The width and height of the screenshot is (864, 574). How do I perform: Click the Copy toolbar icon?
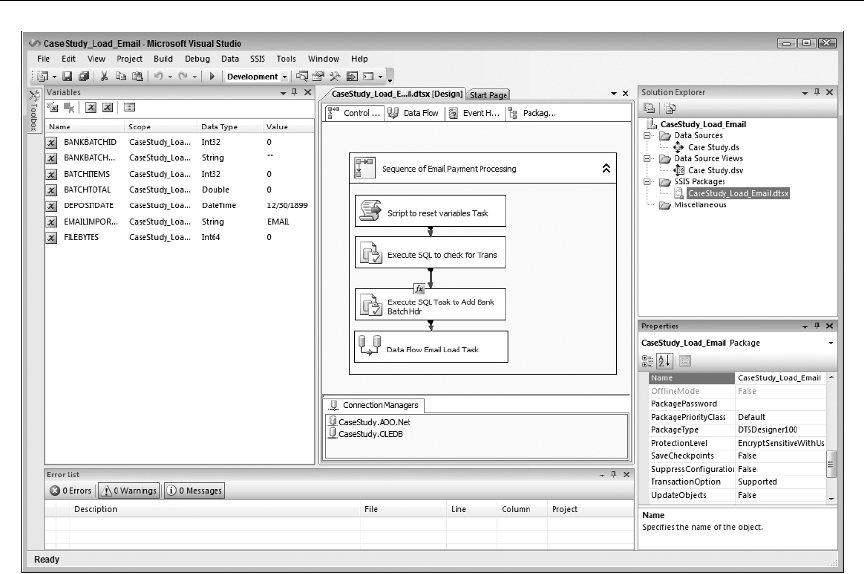point(121,77)
